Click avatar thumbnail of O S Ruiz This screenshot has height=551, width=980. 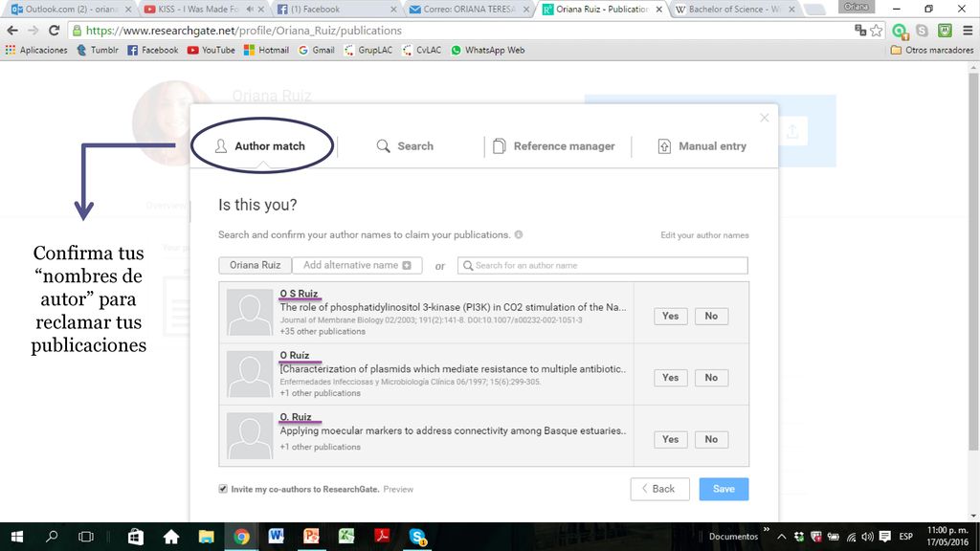pos(250,312)
